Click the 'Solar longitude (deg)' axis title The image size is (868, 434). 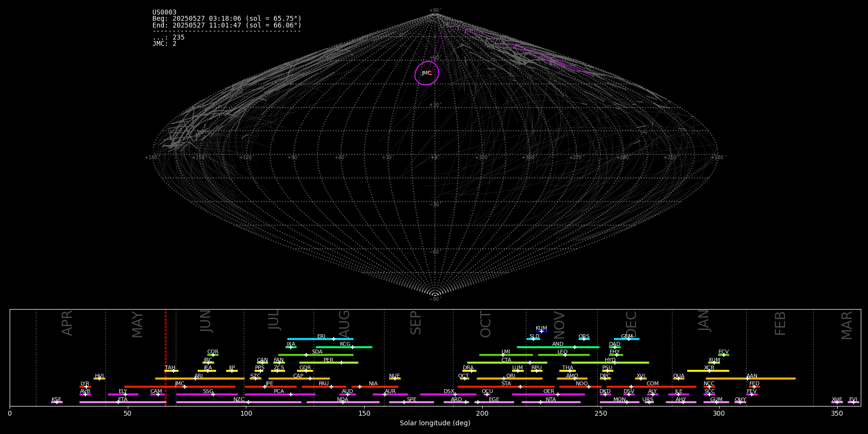pyautogui.click(x=435, y=423)
